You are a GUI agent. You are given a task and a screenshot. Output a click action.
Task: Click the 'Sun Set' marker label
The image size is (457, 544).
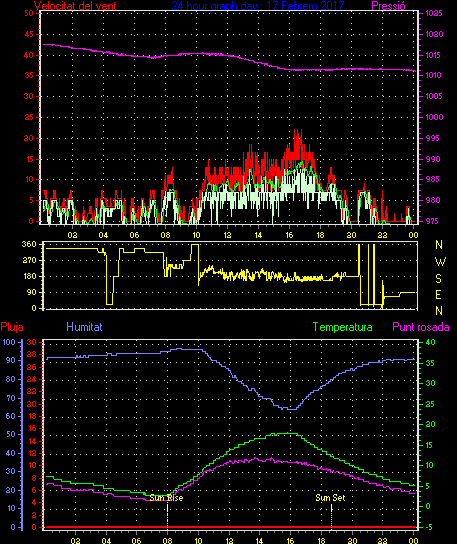pyautogui.click(x=330, y=498)
